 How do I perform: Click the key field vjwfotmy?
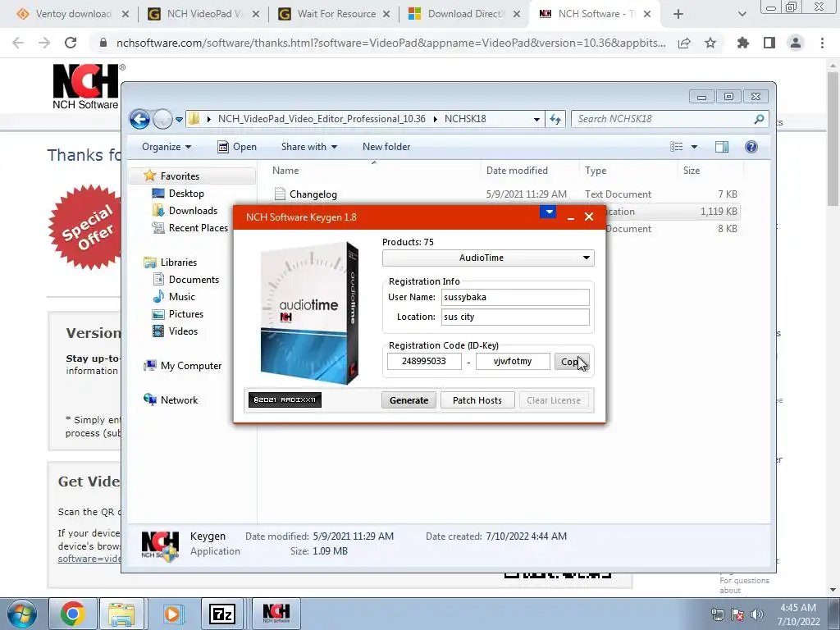(x=513, y=361)
